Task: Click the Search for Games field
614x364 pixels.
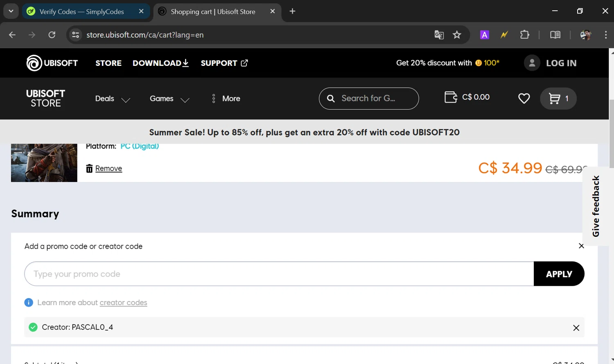Action: [369, 99]
